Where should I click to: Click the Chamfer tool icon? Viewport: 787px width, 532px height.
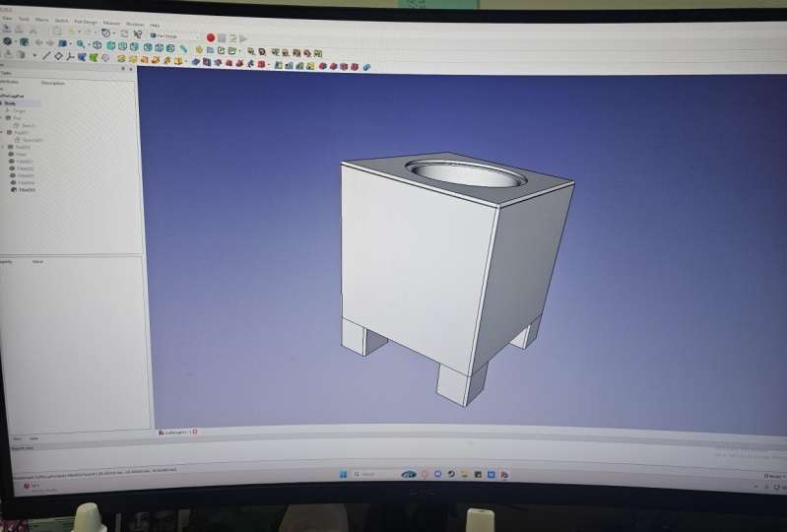coord(333,66)
